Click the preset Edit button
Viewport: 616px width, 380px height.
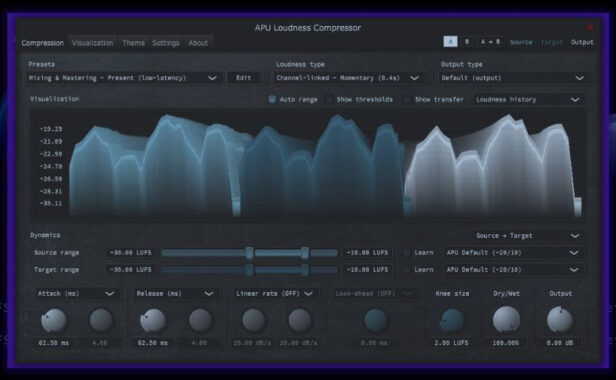(244, 78)
